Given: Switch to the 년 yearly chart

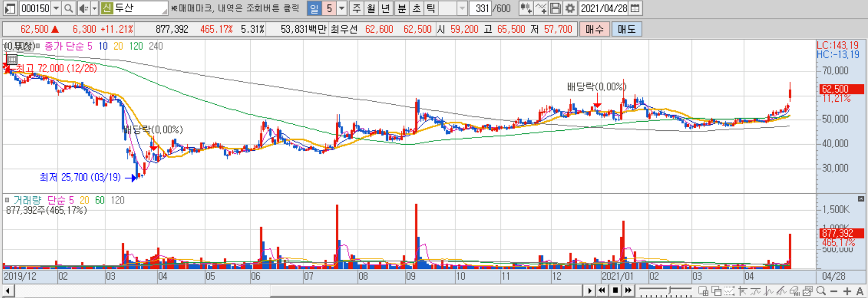Looking at the screenshot, I should [x=386, y=8].
